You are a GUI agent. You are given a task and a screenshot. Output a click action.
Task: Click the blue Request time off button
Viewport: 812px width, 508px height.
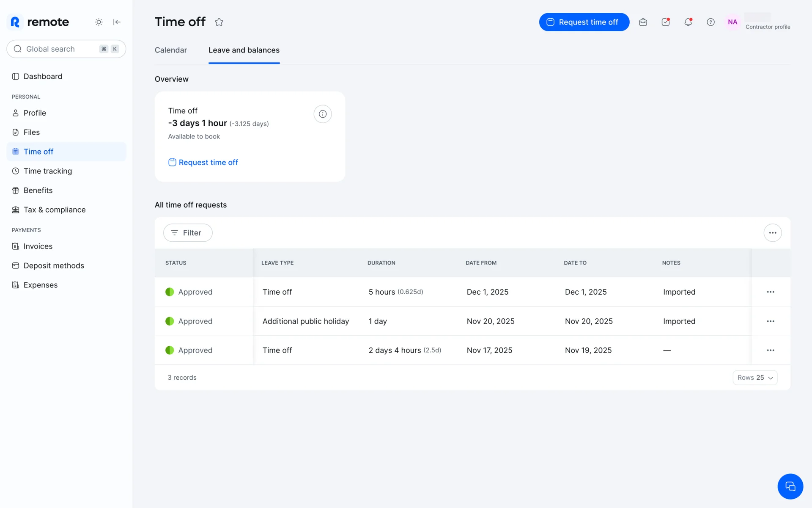pos(584,22)
